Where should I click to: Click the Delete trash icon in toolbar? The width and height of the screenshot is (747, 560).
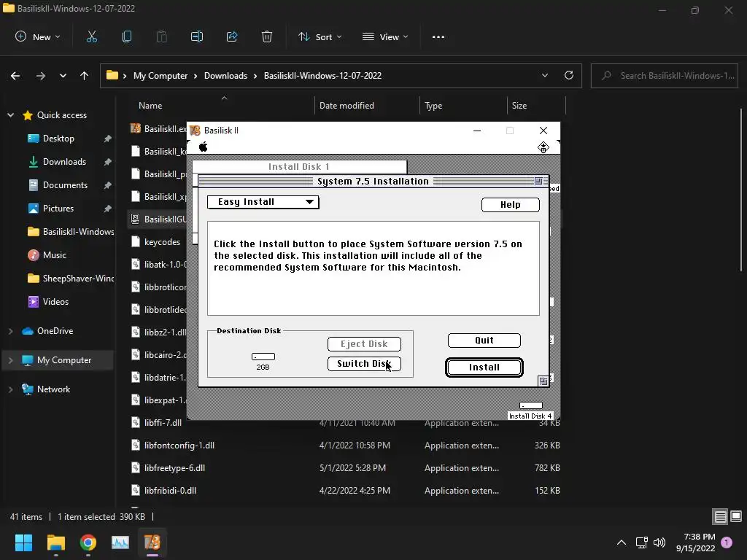(x=267, y=36)
